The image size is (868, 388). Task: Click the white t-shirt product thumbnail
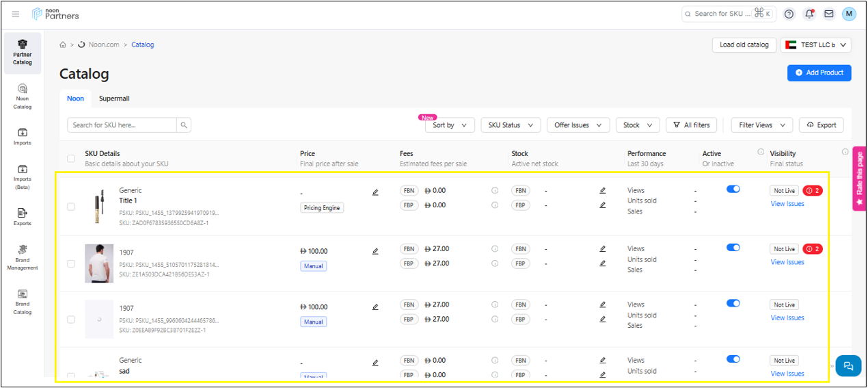pos(99,263)
